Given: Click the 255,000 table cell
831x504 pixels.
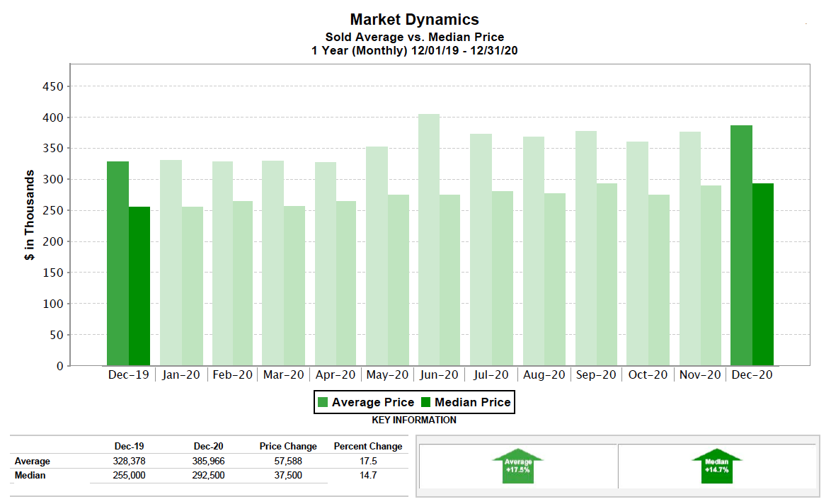Looking at the screenshot, I should pos(130,476).
